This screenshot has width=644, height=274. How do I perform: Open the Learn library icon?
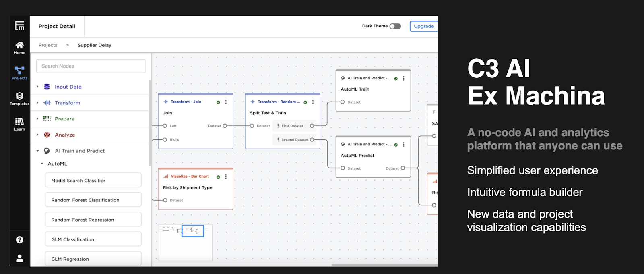point(19,124)
